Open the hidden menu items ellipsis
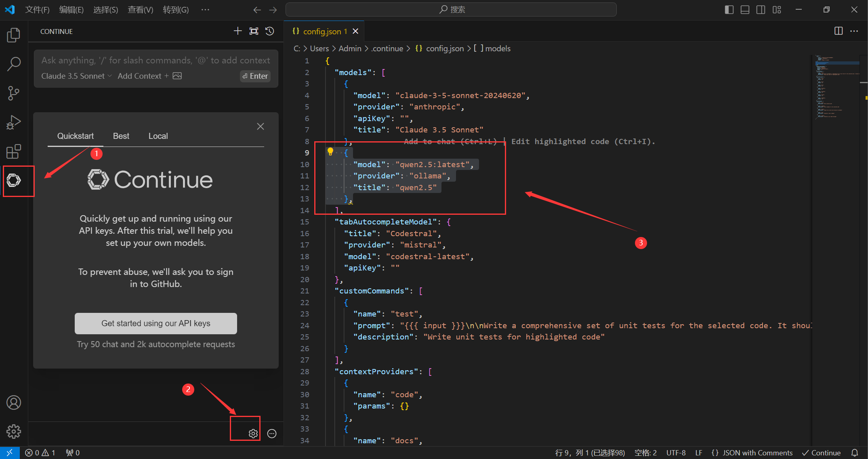868x459 pixels. point(205,10)
